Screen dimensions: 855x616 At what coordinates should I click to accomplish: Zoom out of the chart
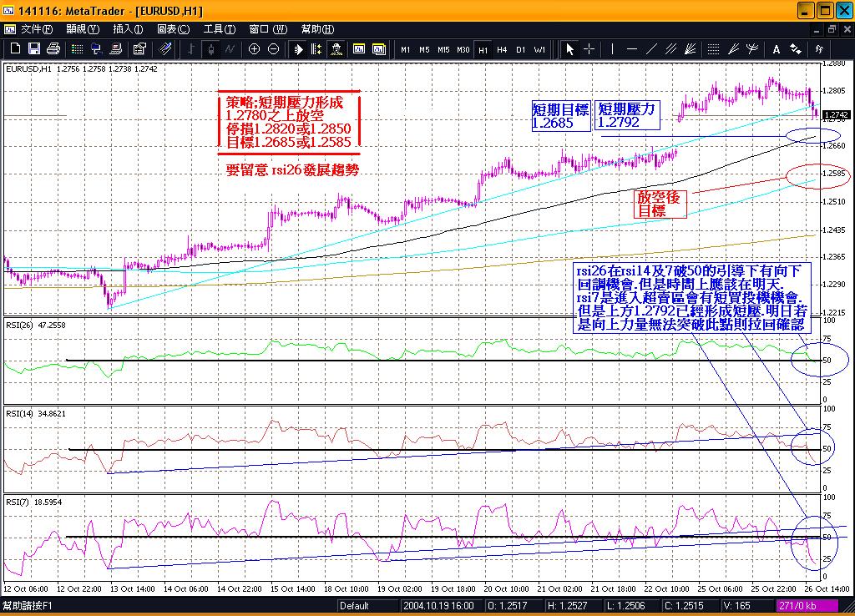273,49
